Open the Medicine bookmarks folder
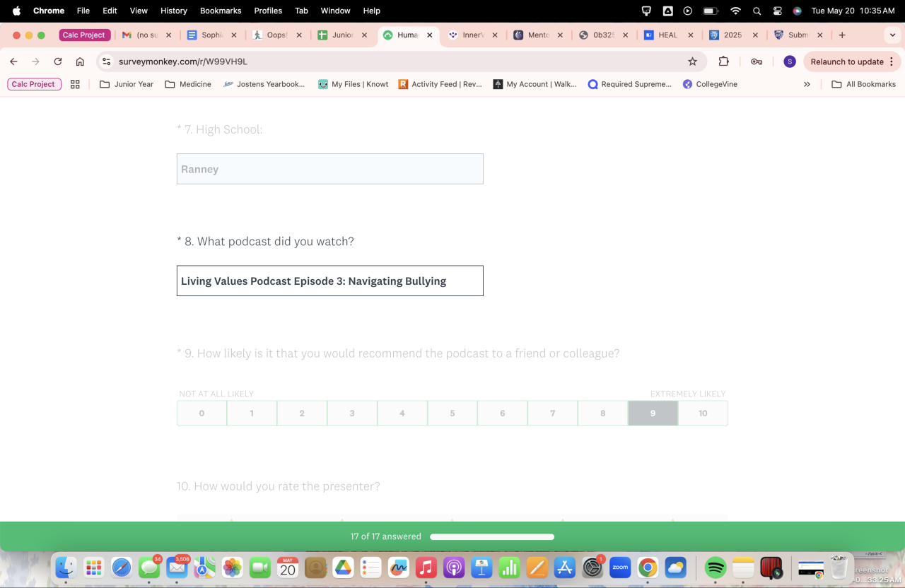This screenshot has height=588, width=905. pos(188,84)
